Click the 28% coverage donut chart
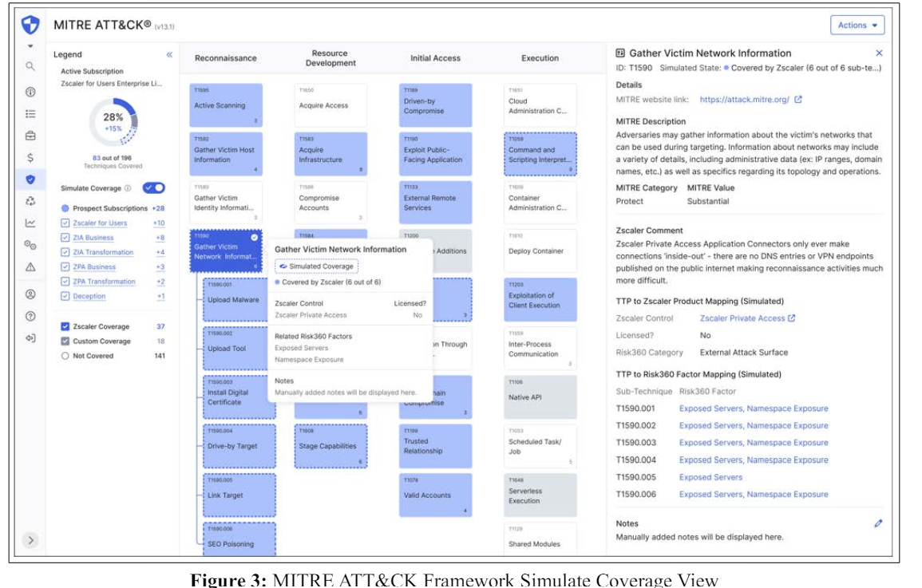This screenshot has height=588, width=922. pyautogui.click(x=113, y=122)
